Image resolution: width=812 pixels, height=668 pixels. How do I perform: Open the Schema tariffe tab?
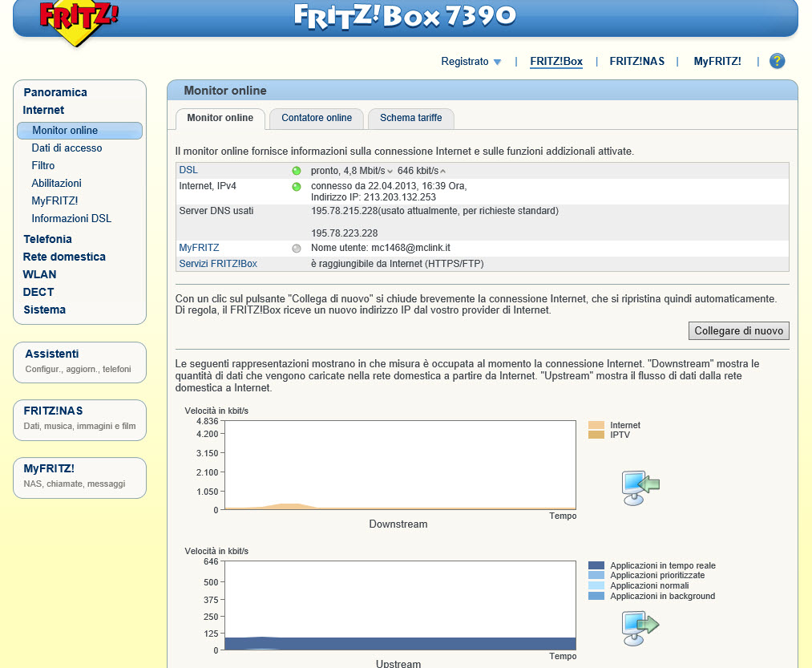pos(410,118)
